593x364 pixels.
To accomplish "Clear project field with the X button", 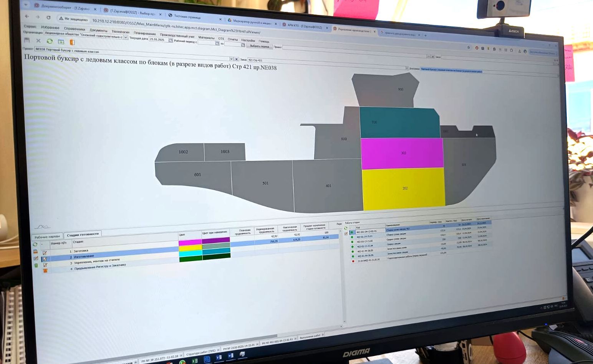I will tap(237, 59).
